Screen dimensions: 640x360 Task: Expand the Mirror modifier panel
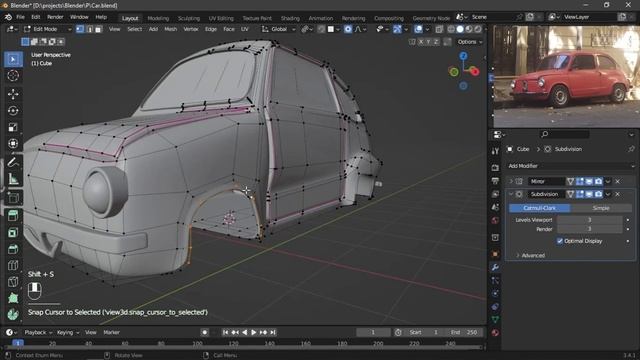pos(511,181)
